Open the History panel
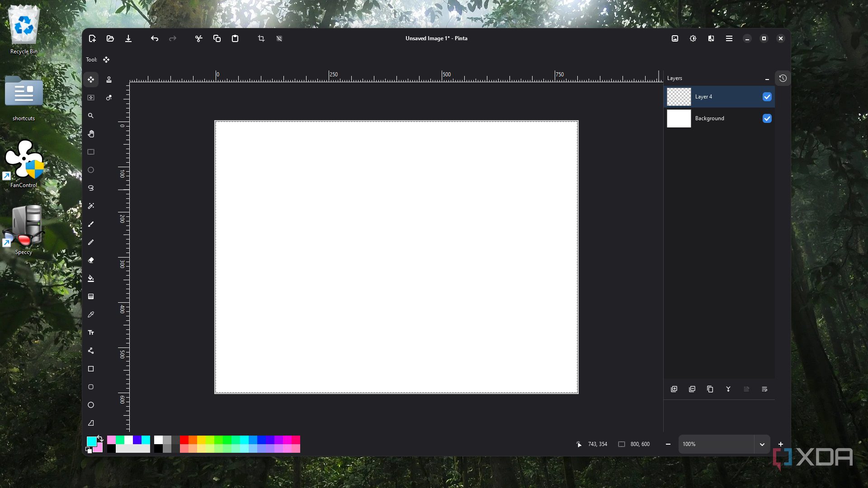The width and height of the screenshot is (868, 488). tap(783, 78)
